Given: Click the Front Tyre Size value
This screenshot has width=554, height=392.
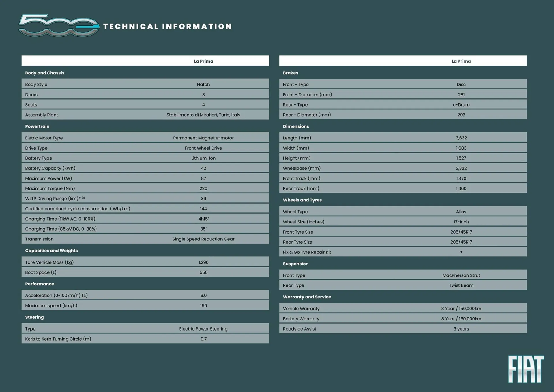Looking at the screenshot, I should [461, 232].
